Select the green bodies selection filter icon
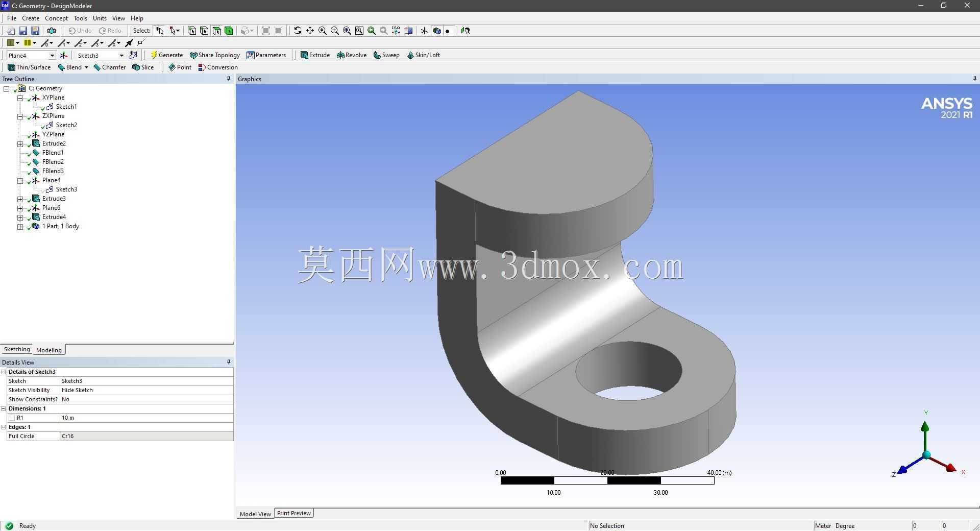Viewport: 980px width, 531px height. tap(229, 31)
